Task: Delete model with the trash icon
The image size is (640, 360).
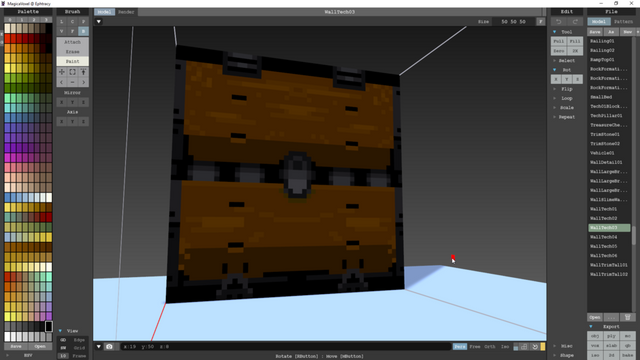Action: point(627,317)
